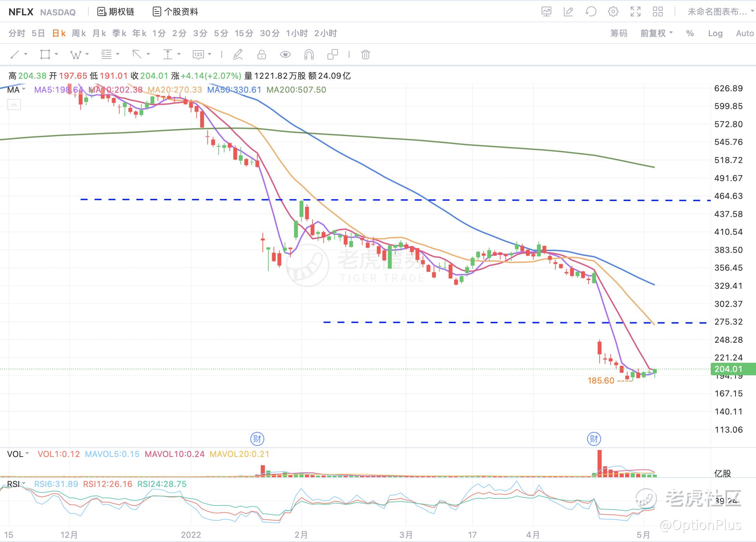This screenshot has width=756, height=542.
Task: Expand line tool dropdown arrow
Action: pyautogui.click(x=26, y=54)
